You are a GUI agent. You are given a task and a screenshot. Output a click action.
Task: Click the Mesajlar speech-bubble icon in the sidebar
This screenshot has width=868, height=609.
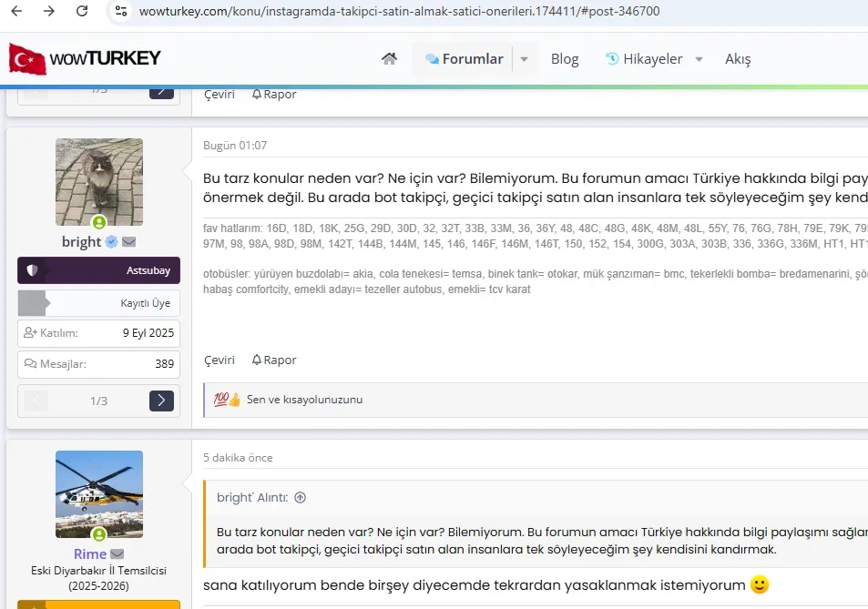(x=28, y=363)
